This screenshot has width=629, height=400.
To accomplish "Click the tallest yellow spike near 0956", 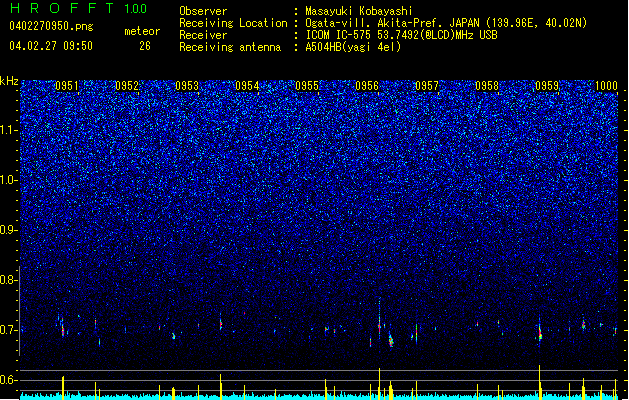I will tap(379, 384).
